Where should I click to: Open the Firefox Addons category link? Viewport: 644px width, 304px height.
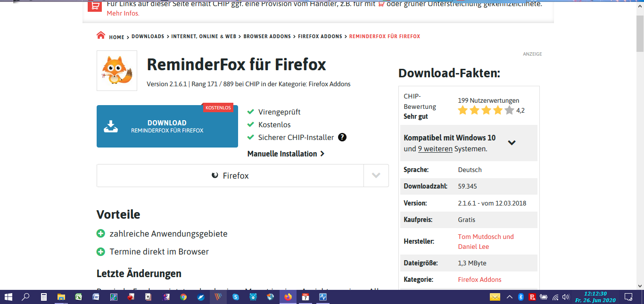pos(479,279)
